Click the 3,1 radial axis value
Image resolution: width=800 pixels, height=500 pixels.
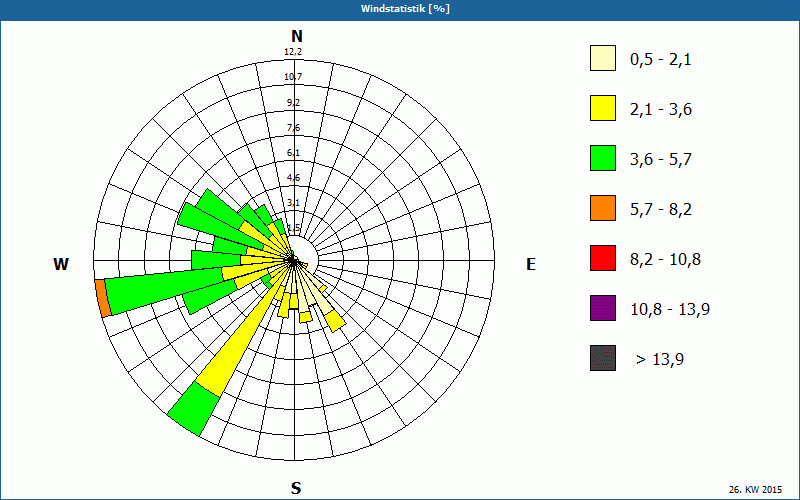pos(293,203)
